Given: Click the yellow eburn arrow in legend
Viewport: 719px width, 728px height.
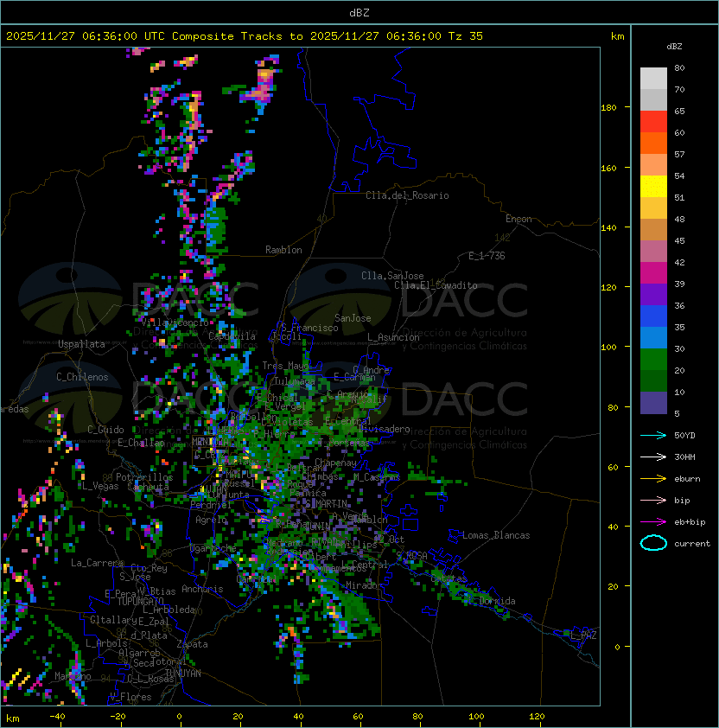Looking at the screenshot, I should point(653,479).
